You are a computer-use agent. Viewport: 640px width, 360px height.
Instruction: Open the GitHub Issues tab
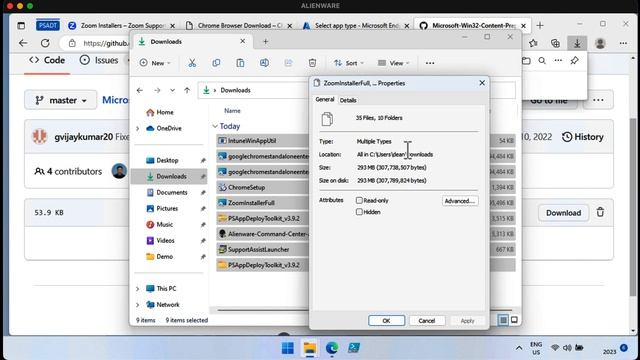point(99,60)
